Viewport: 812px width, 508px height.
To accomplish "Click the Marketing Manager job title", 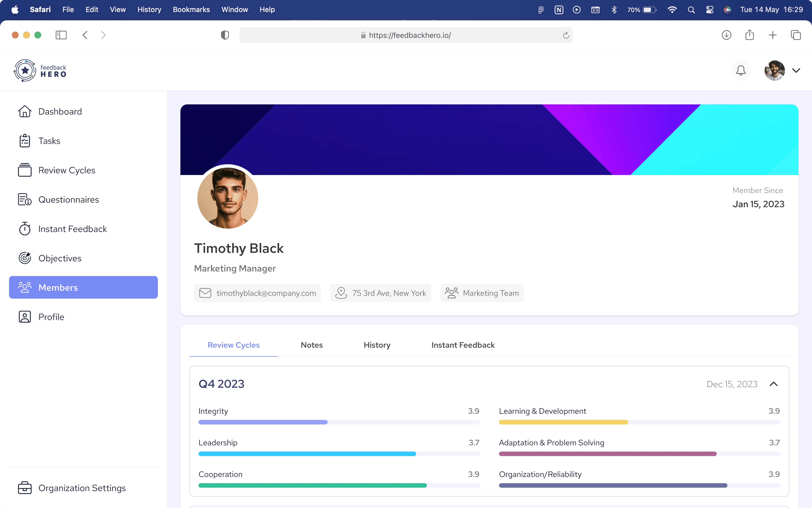I will click(x=235, y=268).
